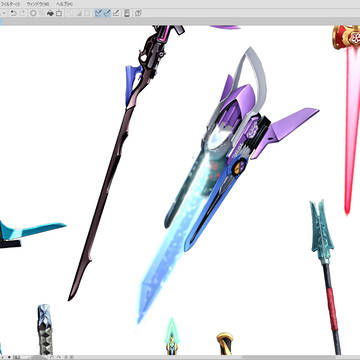Viewport: 360px width, 360px height.
Task: Click the Undo arrow icon
Action: click(x=13, y=13)
